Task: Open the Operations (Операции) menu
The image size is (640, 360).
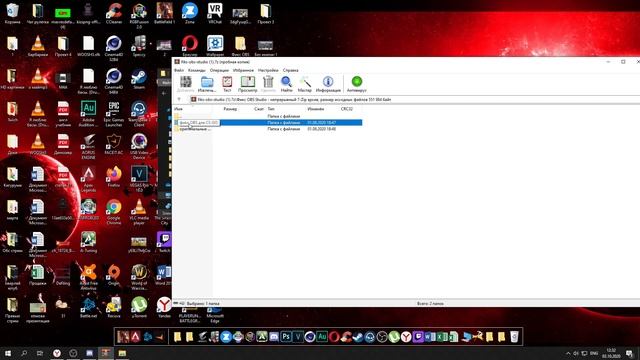Action: tap(219, 70)
